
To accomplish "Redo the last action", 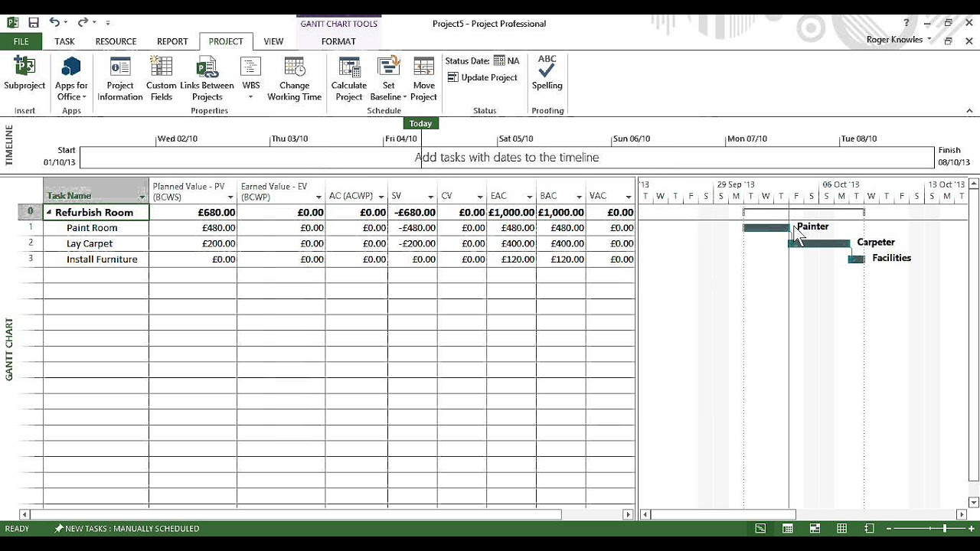I will click(83, 23).
